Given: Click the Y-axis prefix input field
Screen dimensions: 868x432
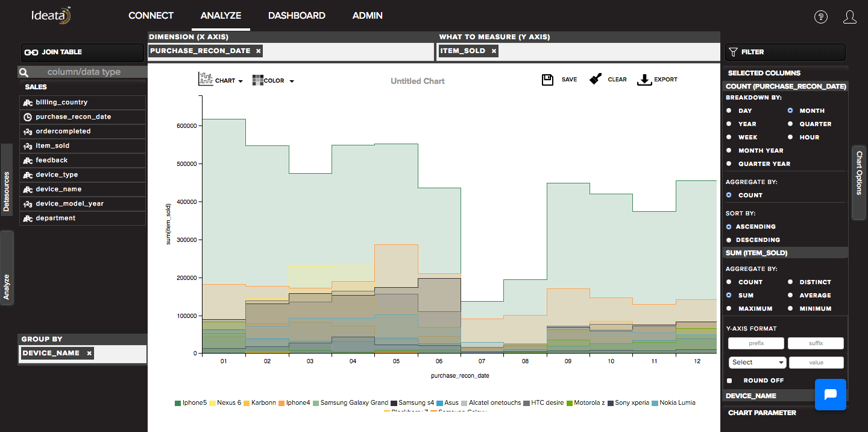Looking at the screenshot, I should click(756, 343).
